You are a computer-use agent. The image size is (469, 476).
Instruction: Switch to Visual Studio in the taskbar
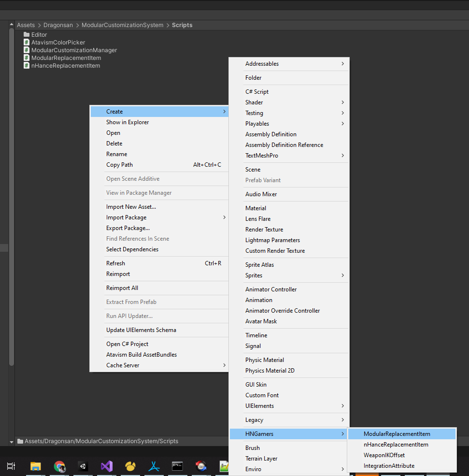(x=107, y=466)
